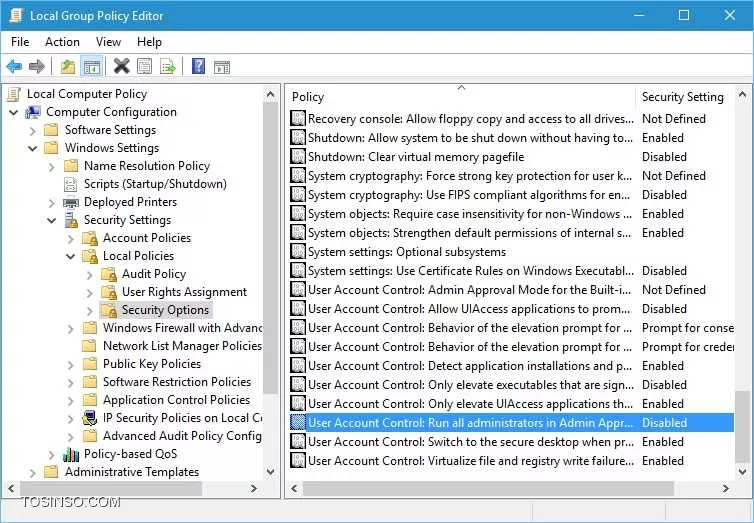Click the Forward arrow toolbar icon
Screen dimensions: 754x523
coord(37,66)
